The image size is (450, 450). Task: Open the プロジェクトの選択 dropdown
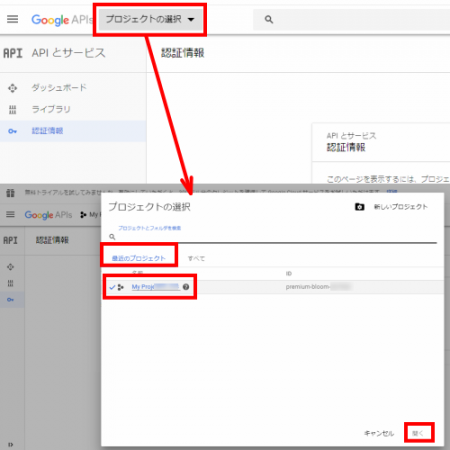pyautogui.click(x=150, y=19)
